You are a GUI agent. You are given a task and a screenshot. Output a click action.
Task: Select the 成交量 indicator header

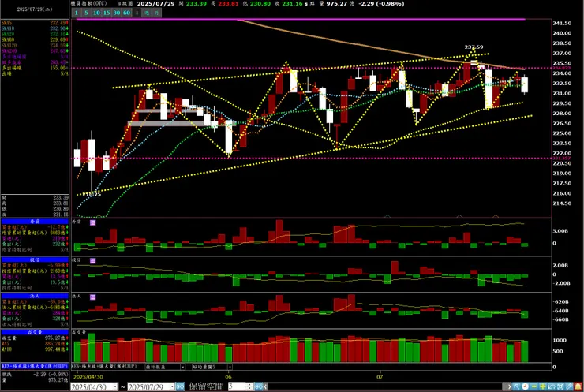[35, 332]
